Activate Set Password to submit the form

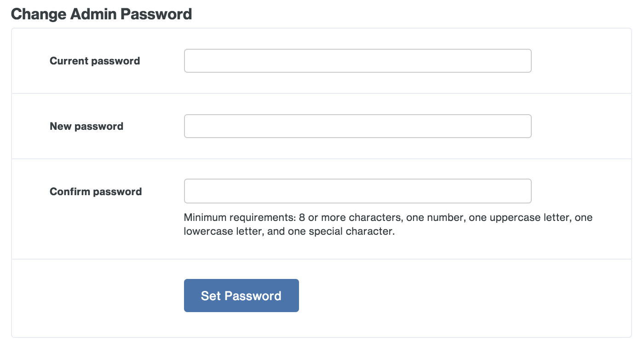241,295
